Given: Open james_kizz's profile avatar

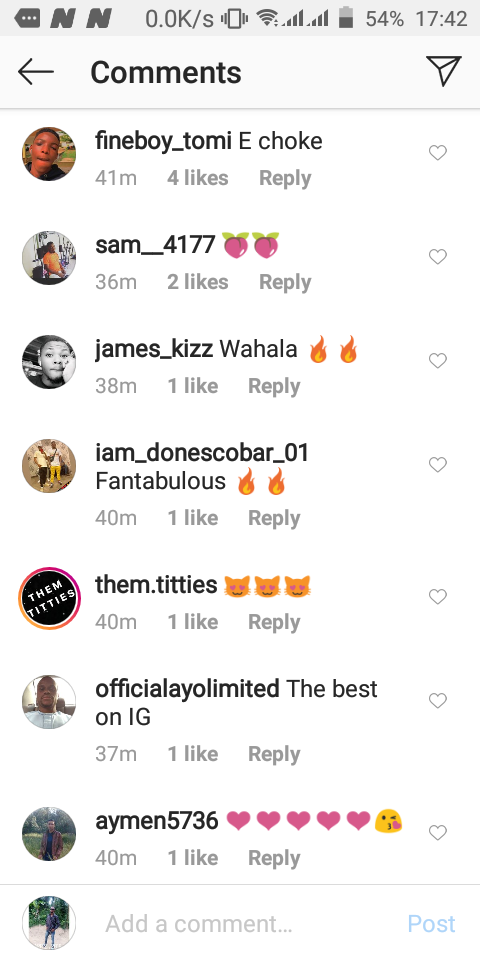Looking at the screenshot, I should pos(49,362).
